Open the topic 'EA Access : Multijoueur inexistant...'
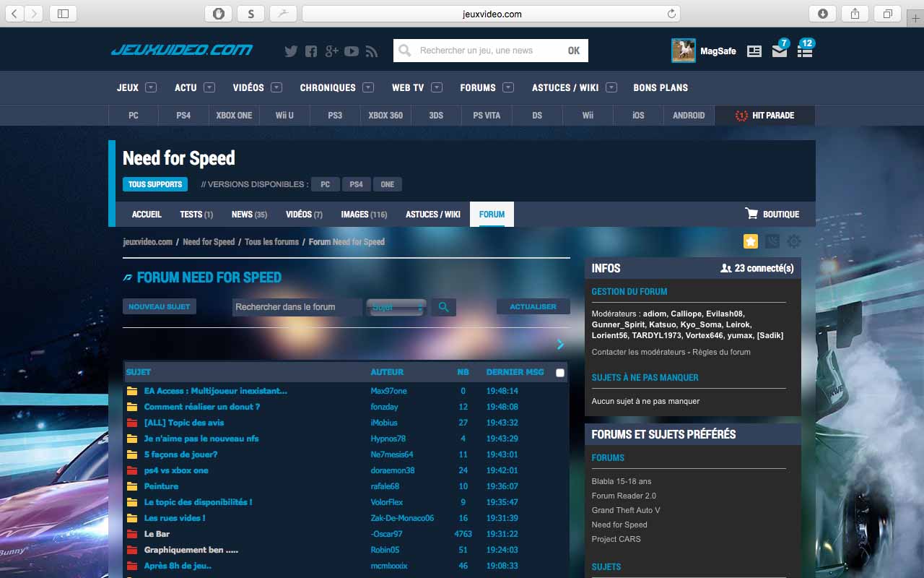The width and height of the screenshot is (924, 578). [x=216, y=391]
